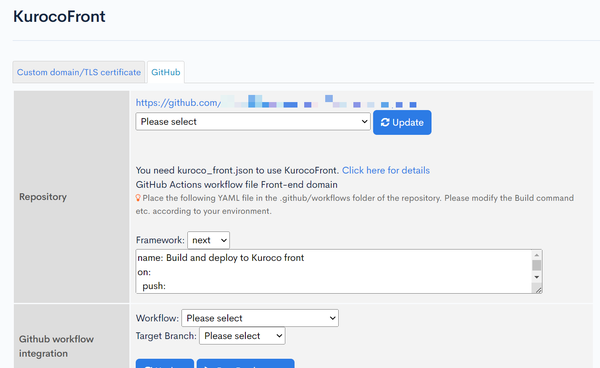Screen dimensions: 600x368
Task: Click the 'Workflow:' label
Action: click(x=157, y=318)
